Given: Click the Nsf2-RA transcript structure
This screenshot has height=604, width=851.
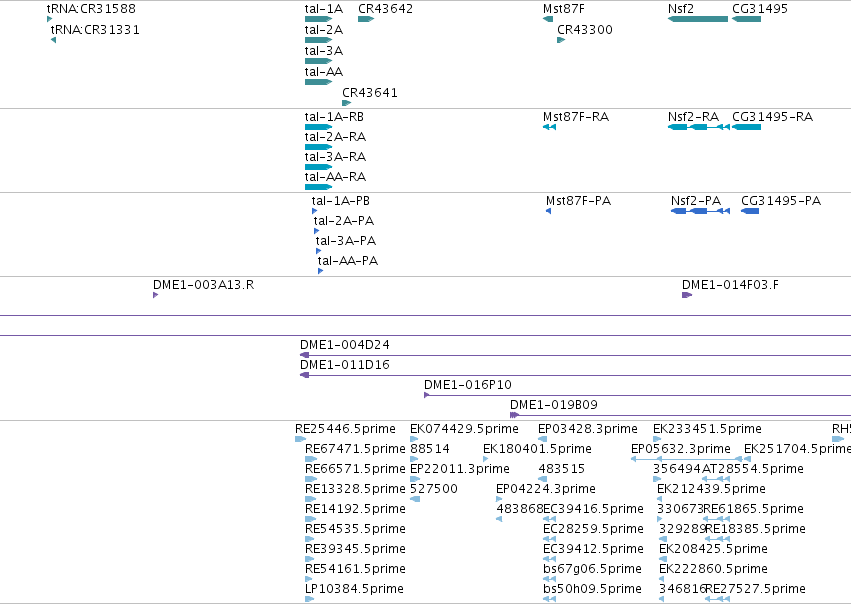Looking at the screenshot, I should pyautogui.click(x=699, y=127).
